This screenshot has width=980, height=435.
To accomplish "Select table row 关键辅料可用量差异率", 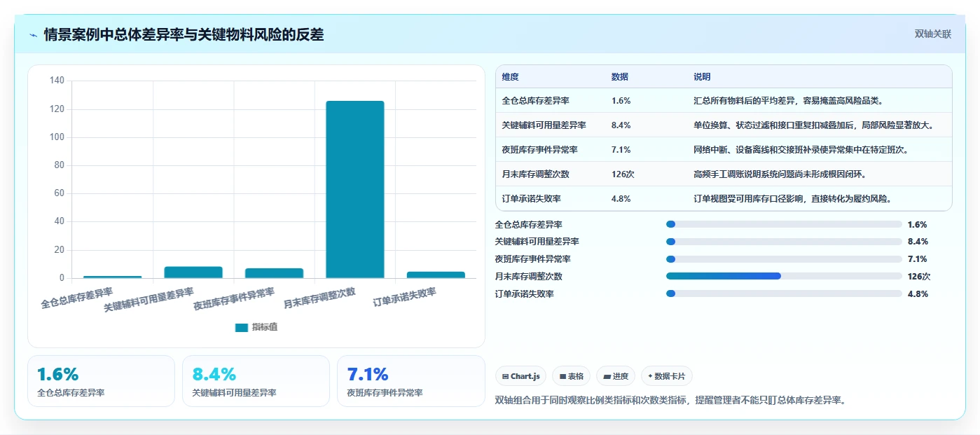I will [724, 125].
